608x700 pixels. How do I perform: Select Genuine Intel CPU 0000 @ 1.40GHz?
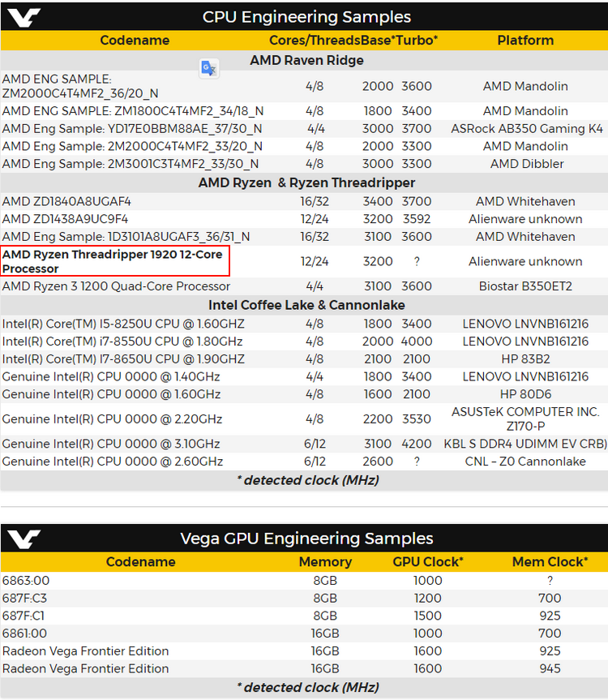pyautogui.click(x=111, y=377)
